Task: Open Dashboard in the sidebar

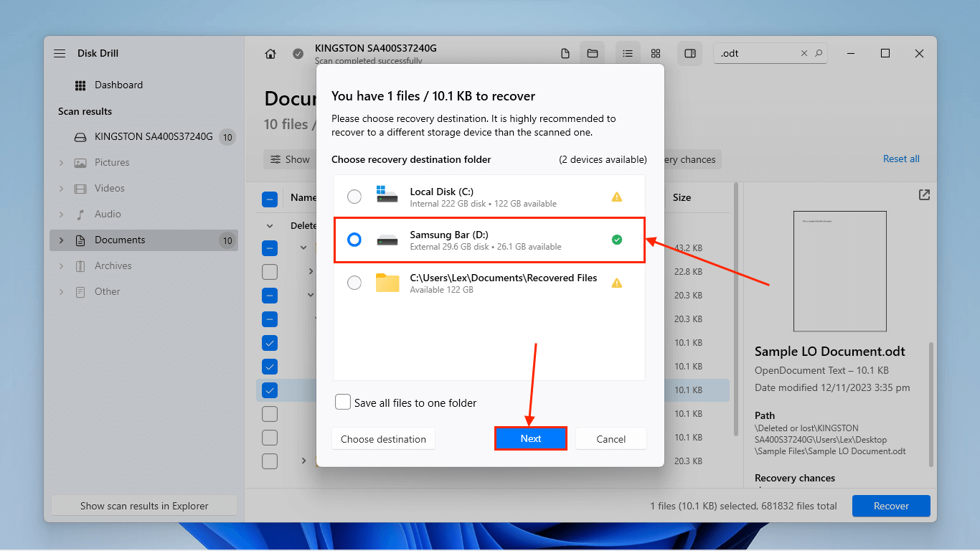Action: coord(118,85)
